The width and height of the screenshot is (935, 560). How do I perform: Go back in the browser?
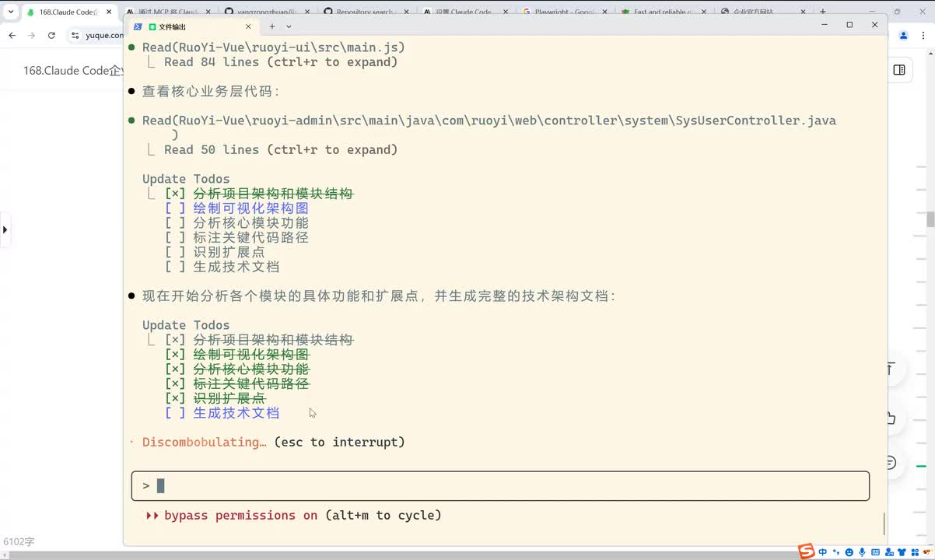[12, 35]
